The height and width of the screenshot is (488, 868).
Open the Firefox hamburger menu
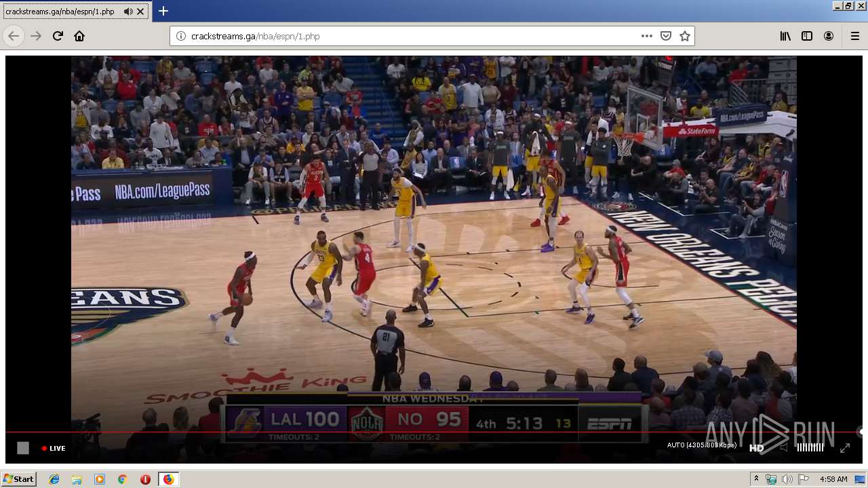pos(855,36)
